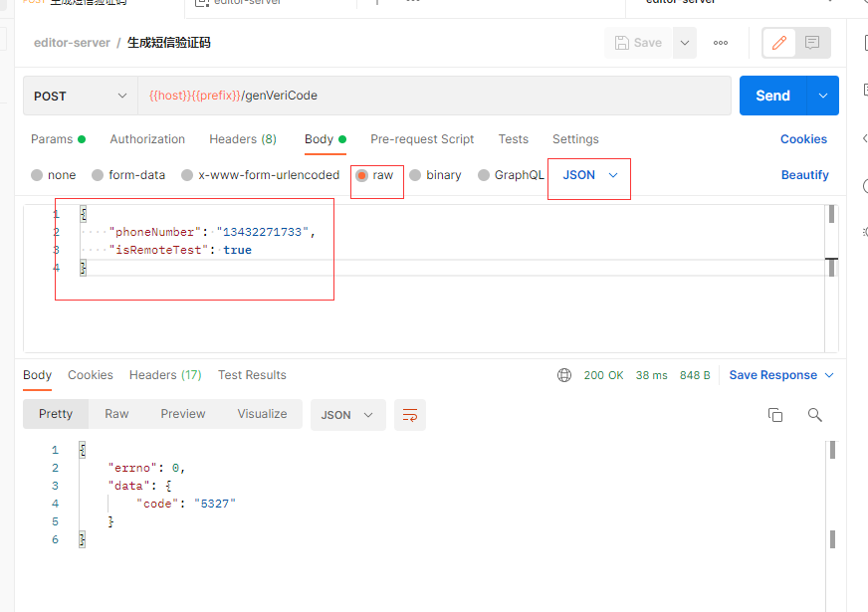Select the none body type radio

[x=37, y=175]
